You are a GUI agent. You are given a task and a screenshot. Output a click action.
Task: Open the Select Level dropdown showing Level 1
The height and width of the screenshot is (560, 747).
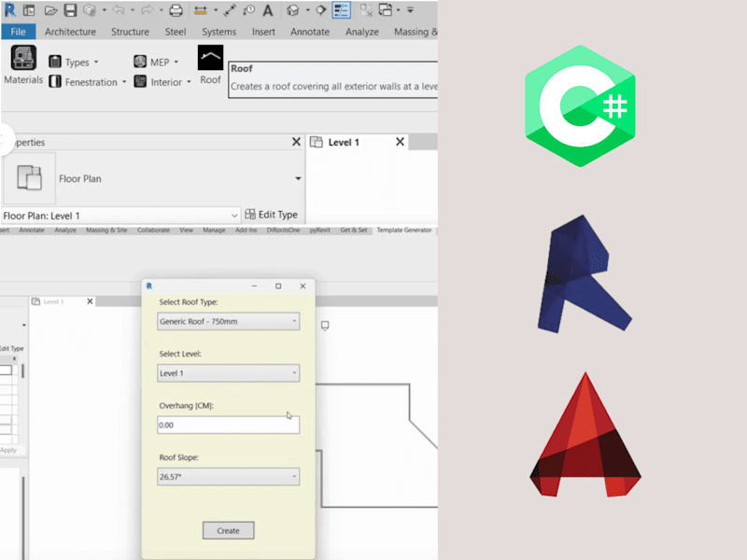pos(228,372)
